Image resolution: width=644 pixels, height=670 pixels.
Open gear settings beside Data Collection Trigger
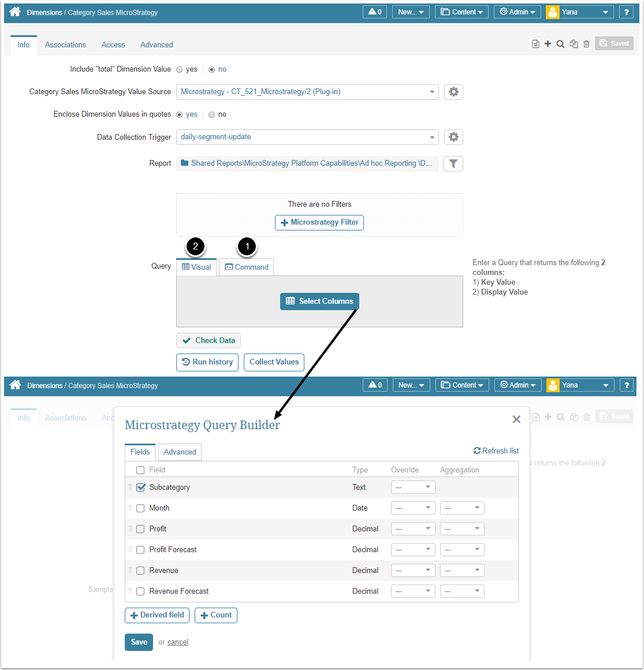(x=453, y=137)
